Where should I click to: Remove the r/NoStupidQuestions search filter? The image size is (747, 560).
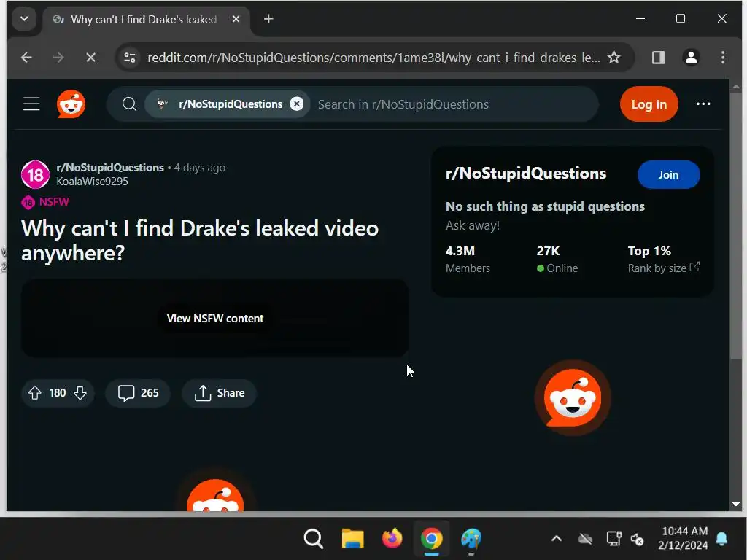tap(296, 104)
